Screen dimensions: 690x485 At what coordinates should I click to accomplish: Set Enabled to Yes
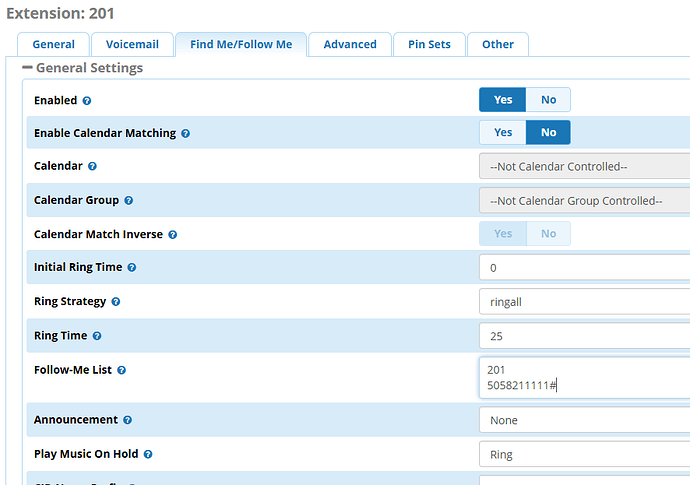coord(503,100)
